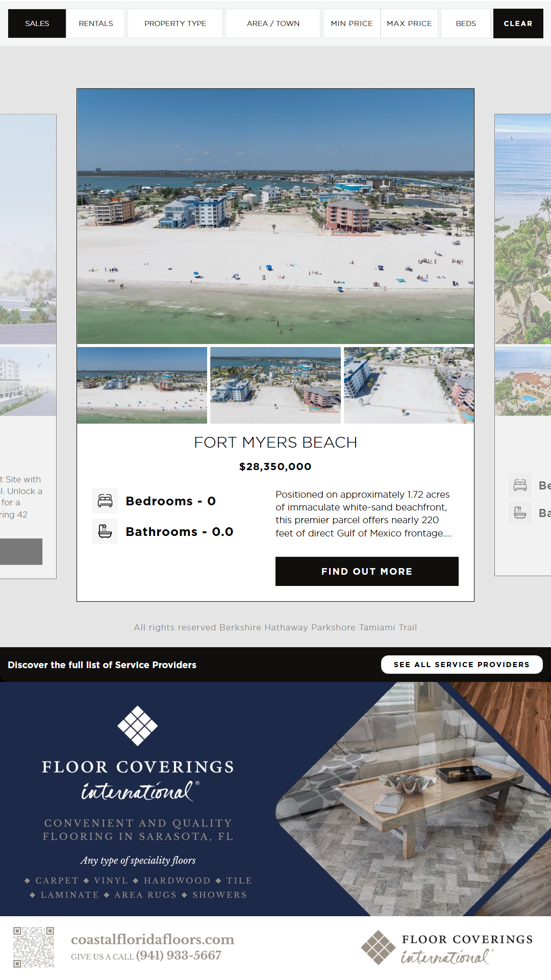Click Find Out More for Fort Myers Beach

point(367,571)
